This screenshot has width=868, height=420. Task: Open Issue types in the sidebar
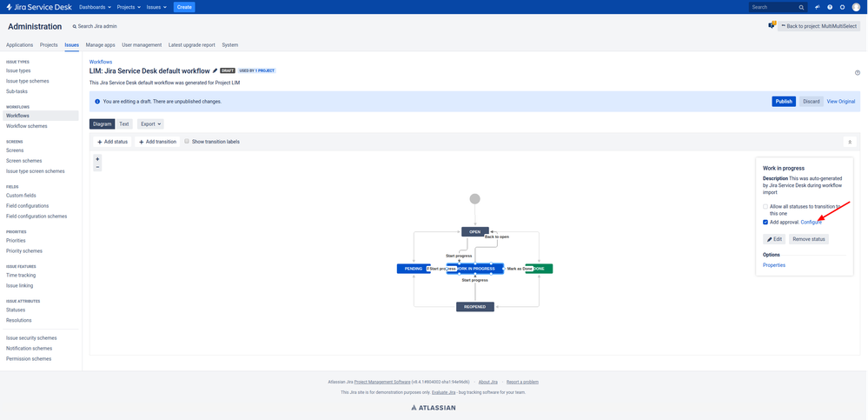(x=18, y=71)
